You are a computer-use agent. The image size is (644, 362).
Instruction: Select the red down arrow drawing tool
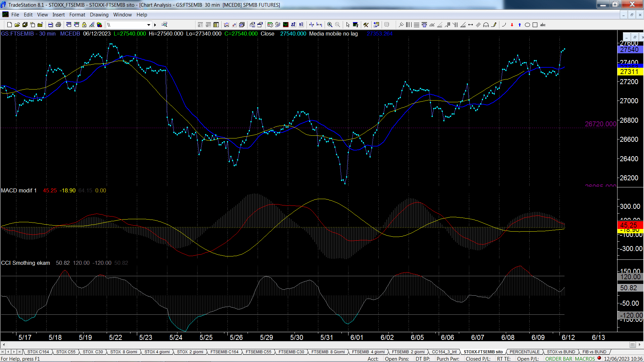512,24
